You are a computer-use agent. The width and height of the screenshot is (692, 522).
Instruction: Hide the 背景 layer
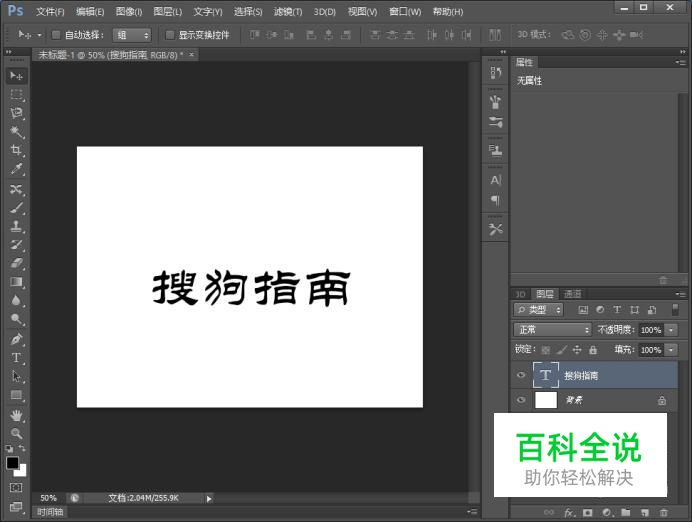(x=521, y=400)
